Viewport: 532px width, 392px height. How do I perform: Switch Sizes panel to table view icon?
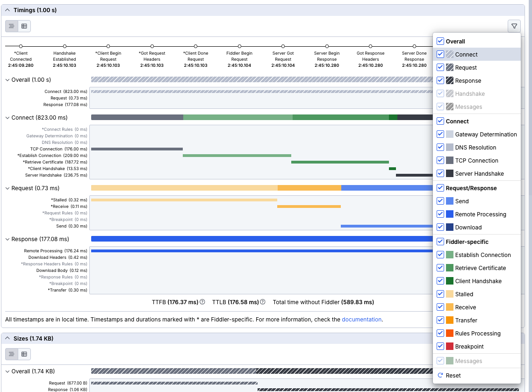pyautogui.click(x=24, y=354)
